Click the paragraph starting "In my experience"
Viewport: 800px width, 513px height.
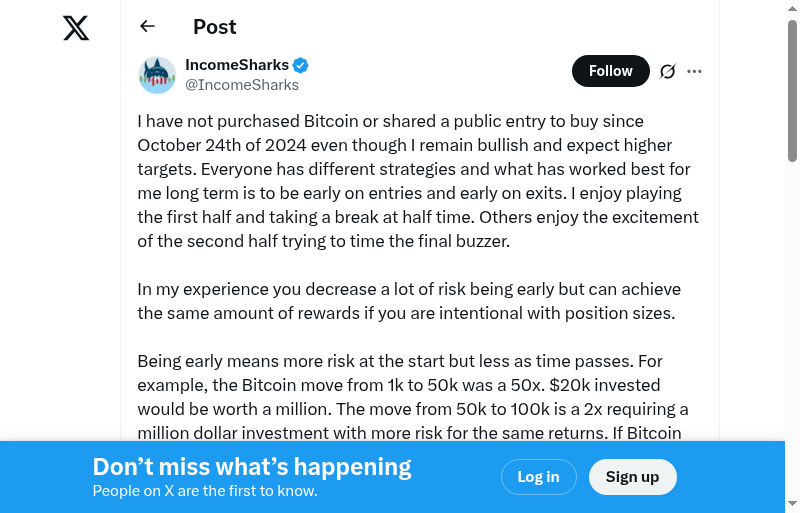pyautogui.click(x=409, y=301)
